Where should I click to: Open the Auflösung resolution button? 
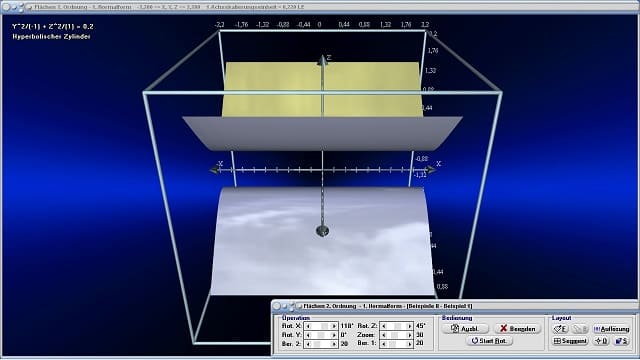click(x=611, y=329)
